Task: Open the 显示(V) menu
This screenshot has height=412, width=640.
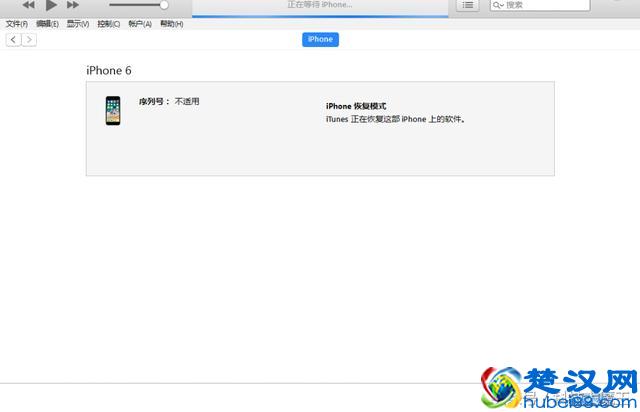Action: pos(78,24)
